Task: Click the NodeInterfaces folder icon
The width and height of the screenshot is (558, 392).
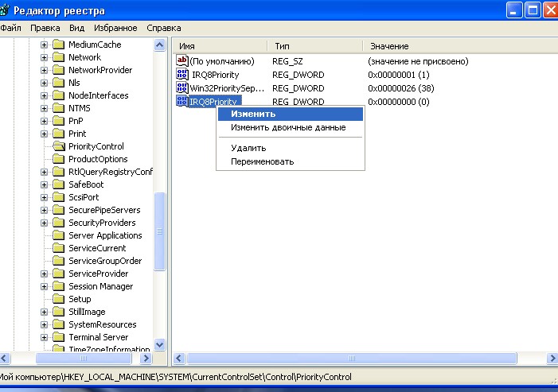Action: pyautogui.click(x=59, y=95)
